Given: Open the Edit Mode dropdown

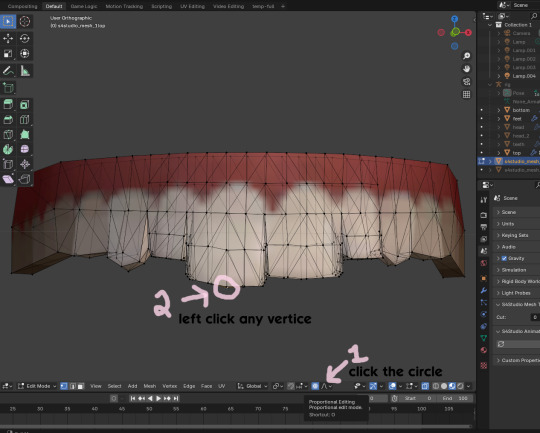Looking at the screenshot, I should [x=37, y=386].
